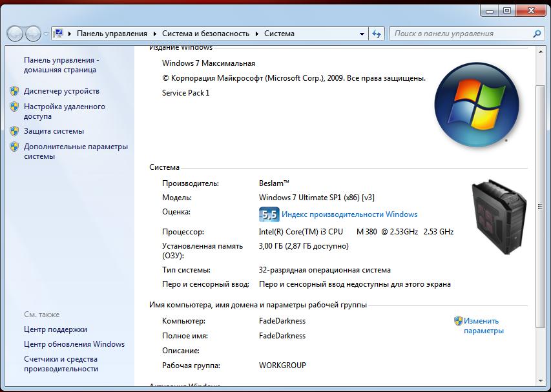The image size is (551, 392).
Task: Open address bar history dropdown
Action: pyautogui.click(x=362, y=34)
